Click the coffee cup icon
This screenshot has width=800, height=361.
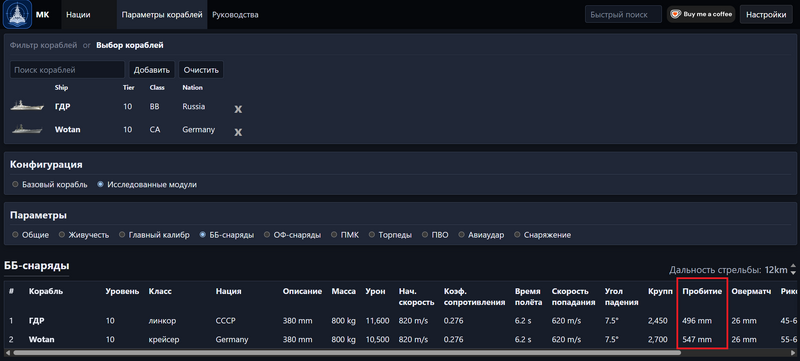(x=676, y=14)
